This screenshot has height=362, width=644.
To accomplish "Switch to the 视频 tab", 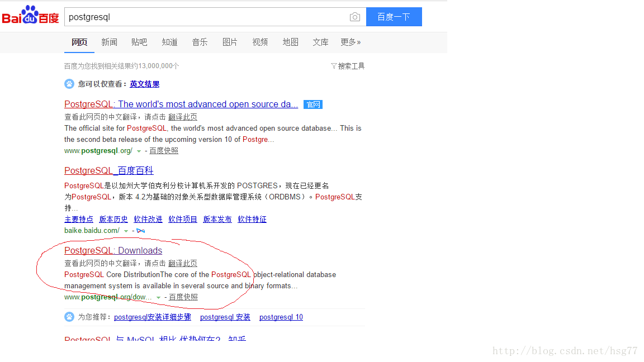I will (x=260, y=42).
